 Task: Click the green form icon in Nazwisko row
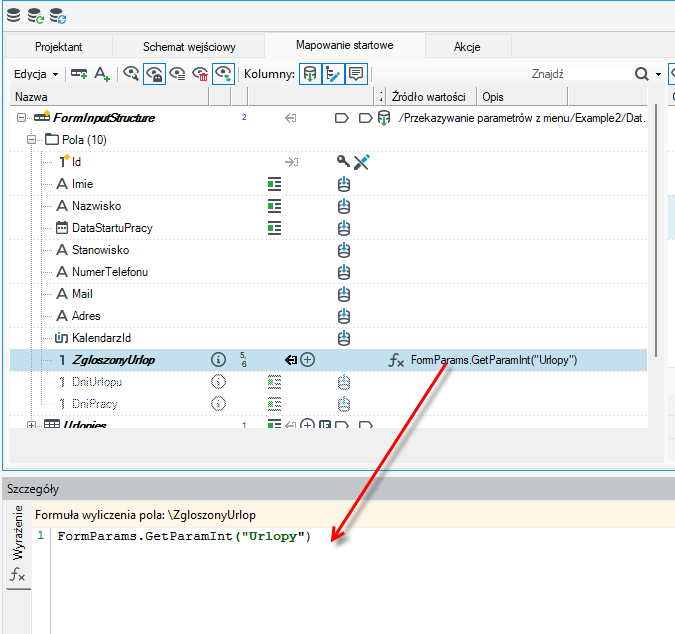pyautogui.click(x=274, y=206)
